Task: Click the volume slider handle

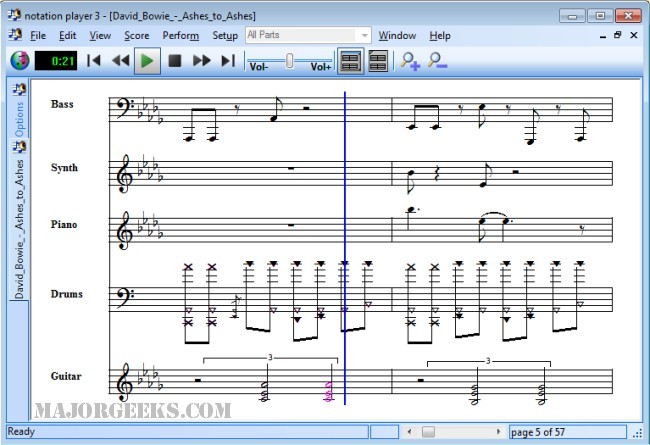Action: click(290, 61)
